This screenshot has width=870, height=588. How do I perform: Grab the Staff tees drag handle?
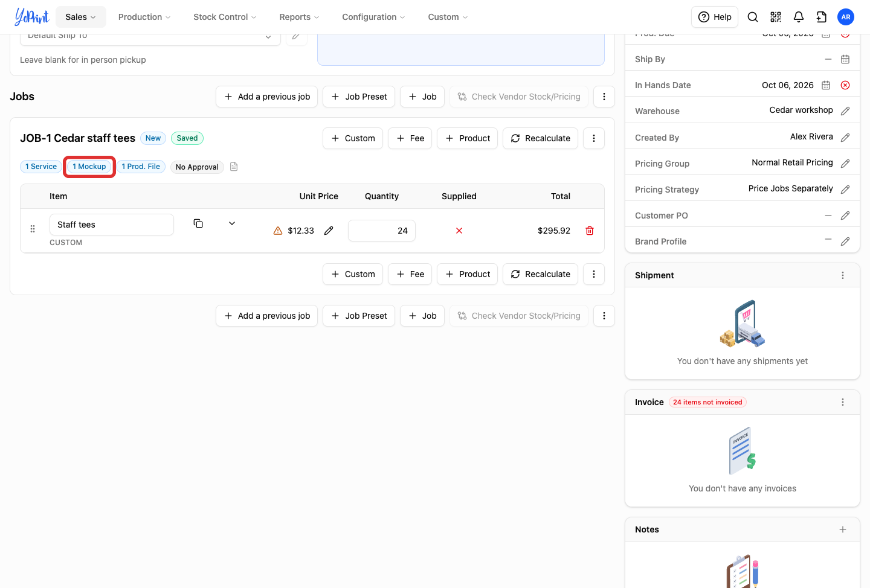tap(33, 229)
